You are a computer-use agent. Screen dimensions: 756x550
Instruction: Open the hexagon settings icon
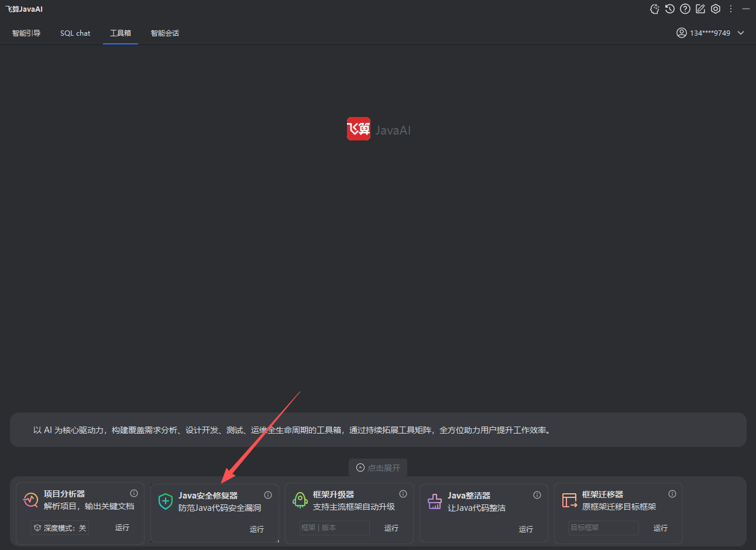coord(716,9)
